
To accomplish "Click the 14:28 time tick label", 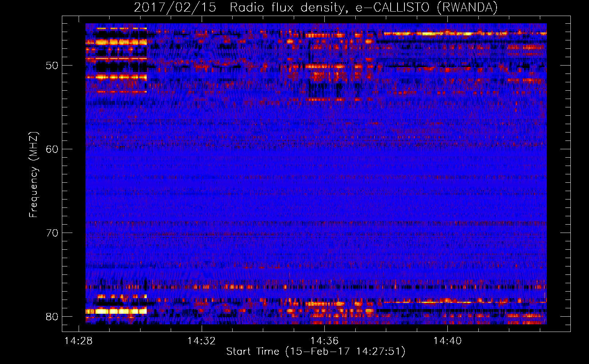I will [x=78, y=341].
